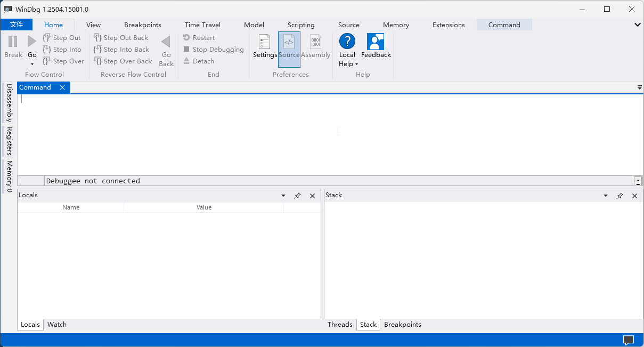Toggle Assembly mode preference

[316, 46]
